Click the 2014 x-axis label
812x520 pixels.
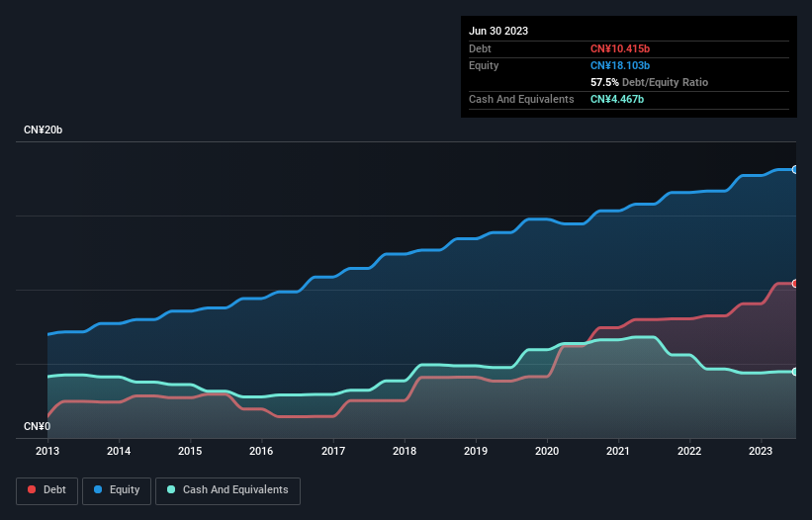pos(119,451)
